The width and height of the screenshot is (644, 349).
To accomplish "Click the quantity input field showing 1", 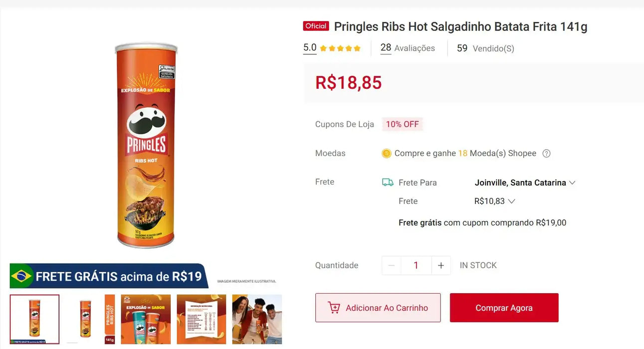I will pos(416,266).
